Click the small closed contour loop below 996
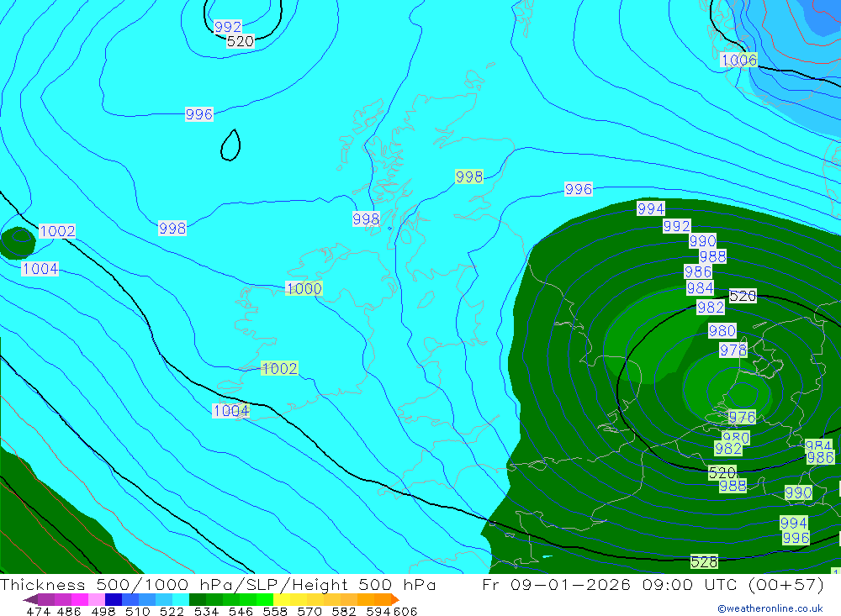 tap(230, 145)
